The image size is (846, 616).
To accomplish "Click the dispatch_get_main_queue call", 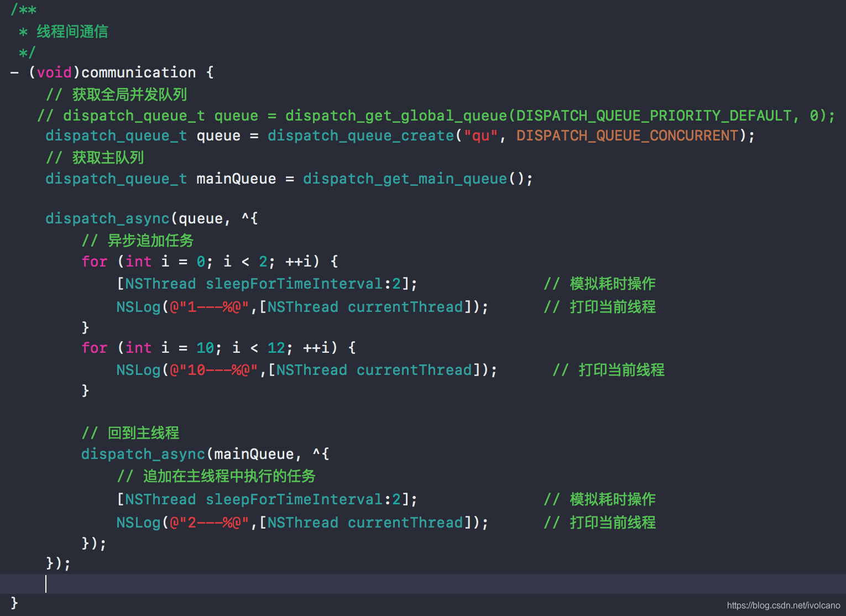I will [x=405, y=179].
